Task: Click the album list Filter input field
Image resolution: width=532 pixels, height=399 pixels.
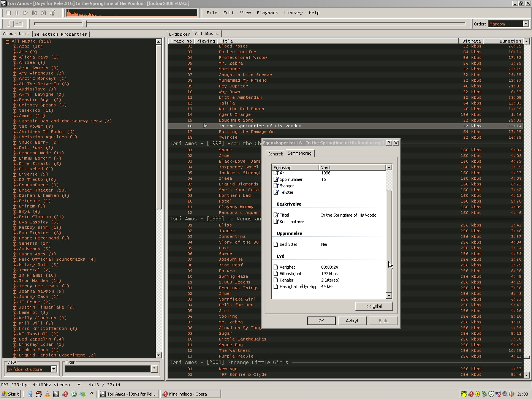Action: (x=108, y=369)
